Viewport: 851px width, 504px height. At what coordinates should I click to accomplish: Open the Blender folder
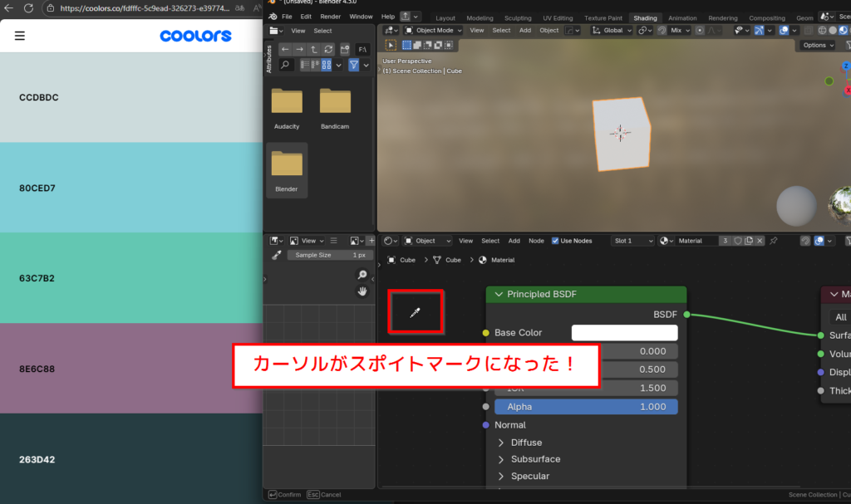coord(286,170)
